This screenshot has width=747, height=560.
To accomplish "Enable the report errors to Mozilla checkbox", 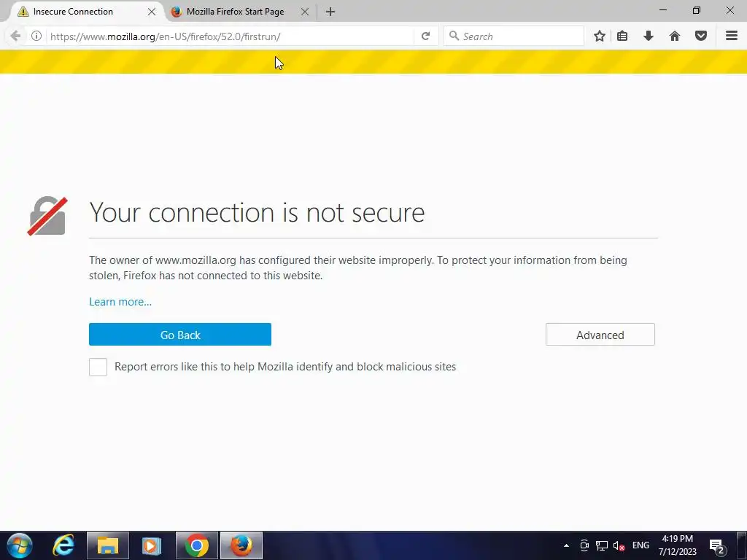I will [98, 367].
